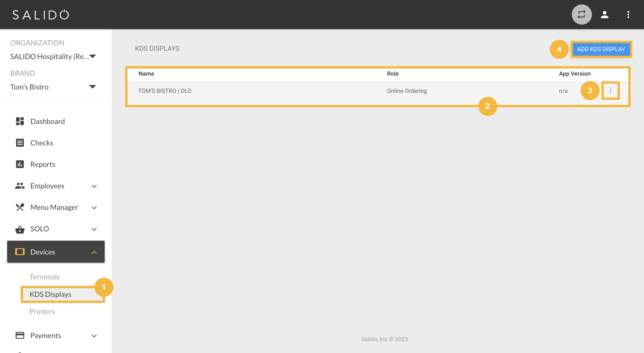The image size is (644, 353).
Task: Open the Organization dropdown
Action: click(53, 57)
